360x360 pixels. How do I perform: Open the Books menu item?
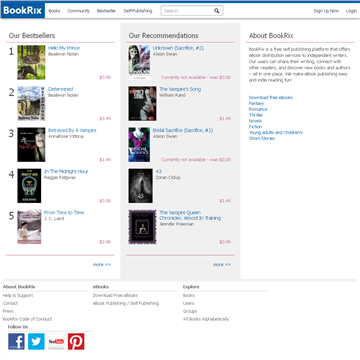[x=54, y=11]
